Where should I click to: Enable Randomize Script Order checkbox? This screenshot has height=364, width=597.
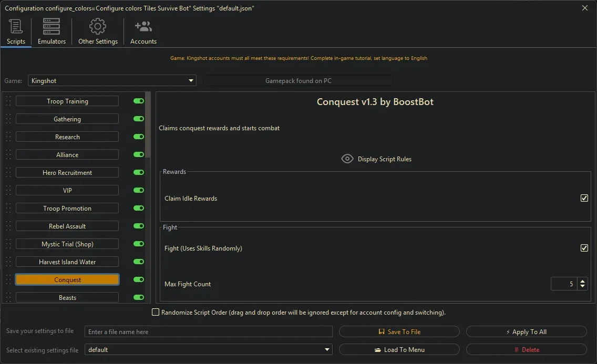pos(156,313)
